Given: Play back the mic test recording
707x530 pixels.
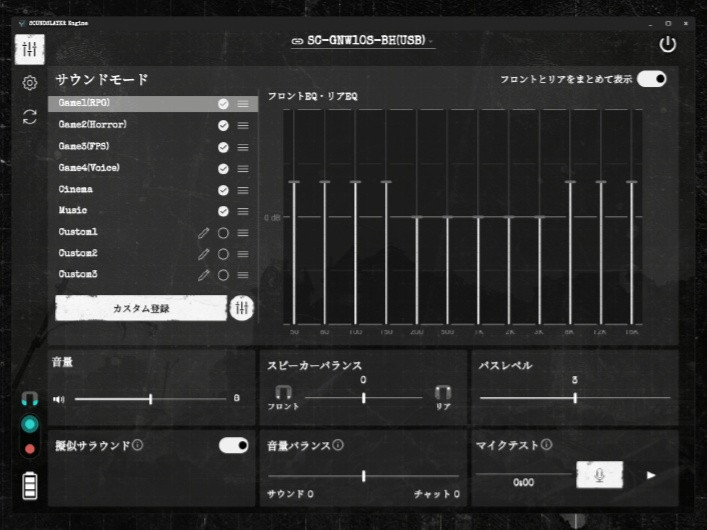Looking at the screenshot, I should point(651,475).
